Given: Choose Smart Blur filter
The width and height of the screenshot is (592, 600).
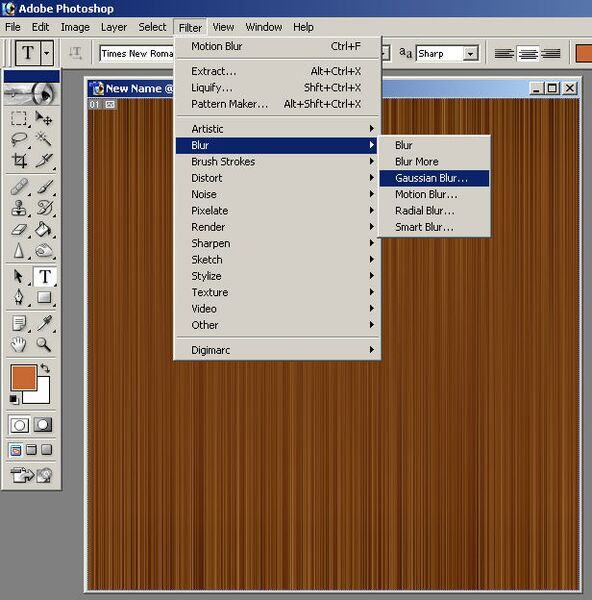Looking at the screenshot, I should click(x=434, y=227).
